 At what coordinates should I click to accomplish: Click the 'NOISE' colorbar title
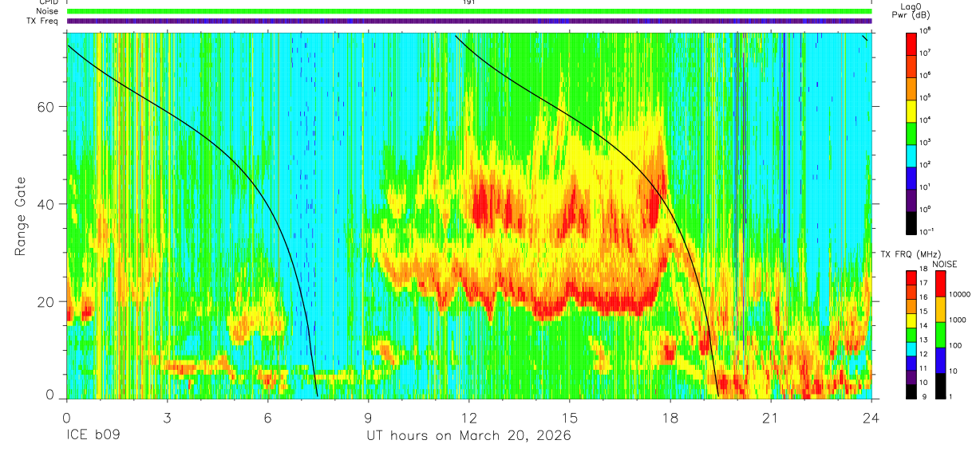click(945, 264)
